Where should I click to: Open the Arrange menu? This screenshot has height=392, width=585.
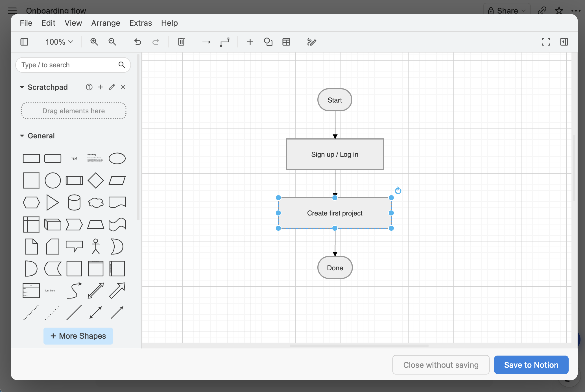coord(106,23)
